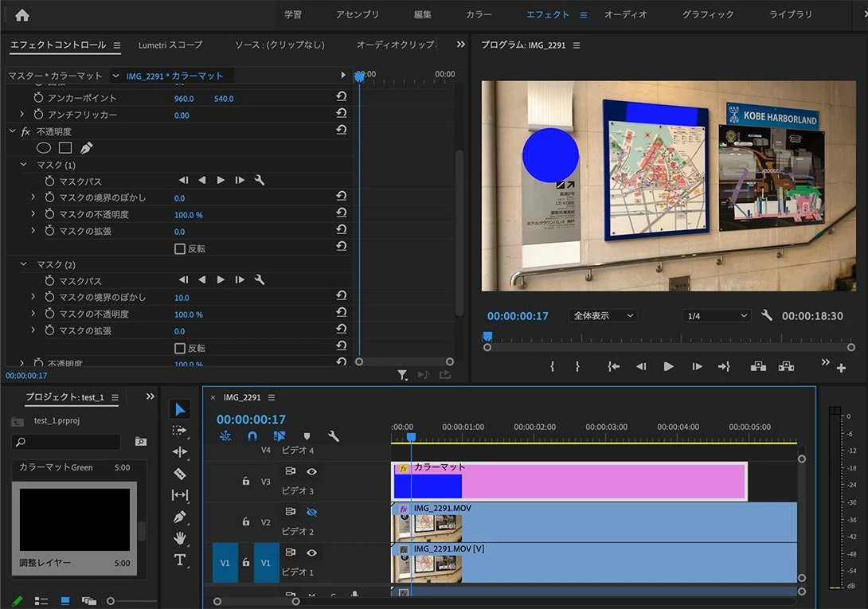868x609 pixels.
Task: Open ソース:(クリップなし) tab
Action: (280, 45)
